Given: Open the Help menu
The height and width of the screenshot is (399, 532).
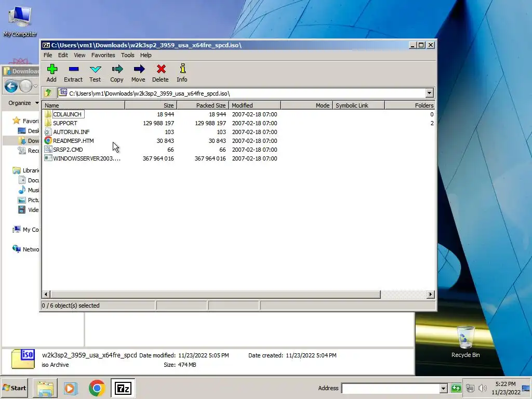Looking at the screenshot, I should point(146,55).
